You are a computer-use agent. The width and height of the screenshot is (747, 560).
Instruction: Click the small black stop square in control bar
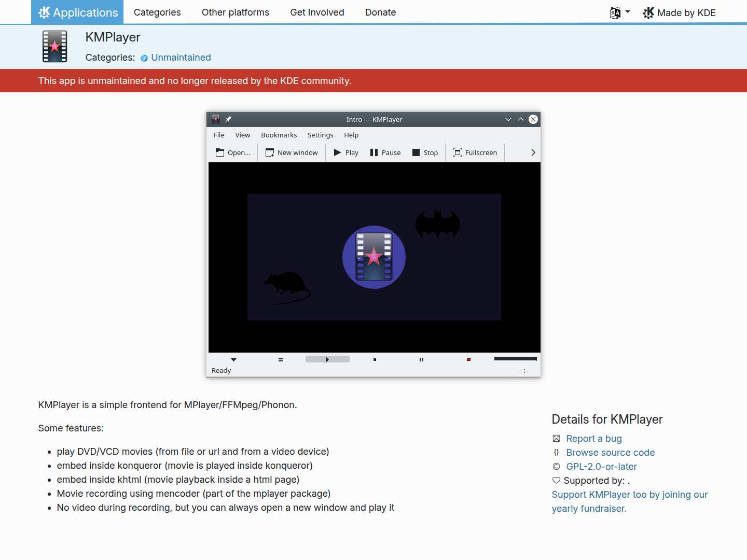(375, 359)
